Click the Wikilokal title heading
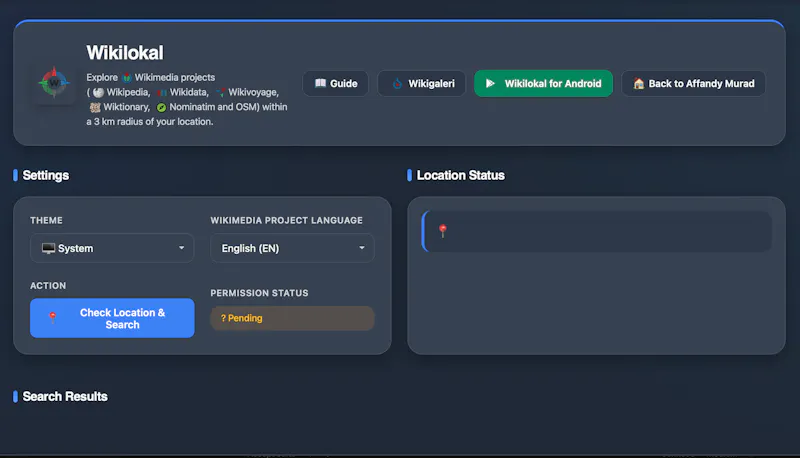This screenshot has width=800, height=458. point(125,53)
